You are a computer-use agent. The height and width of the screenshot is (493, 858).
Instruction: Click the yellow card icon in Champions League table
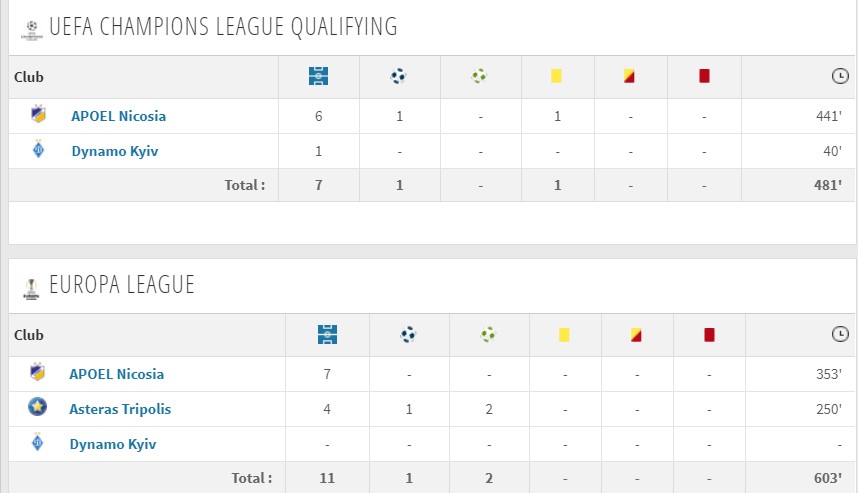click(x=556, y=76)
